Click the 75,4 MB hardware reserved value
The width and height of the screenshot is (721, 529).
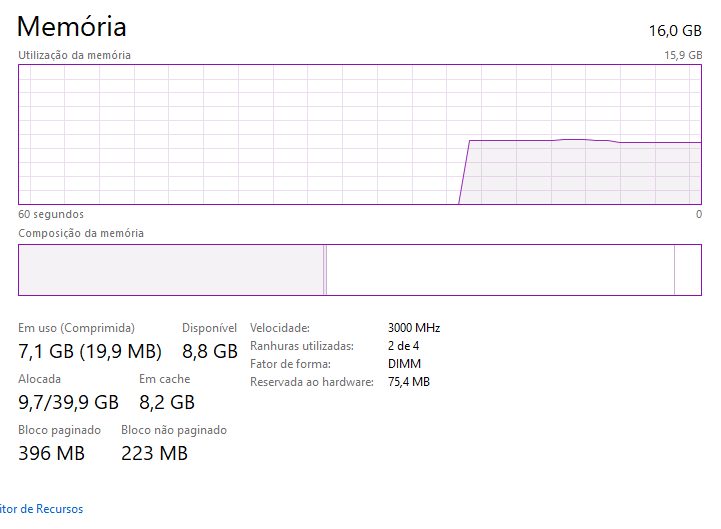coord(408,382)
